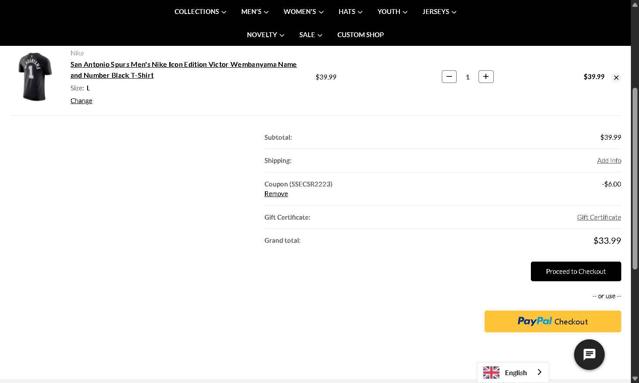Go to Custom Shop
The width and height of the screenshot is (639, 383).
[x=360, y=35]
